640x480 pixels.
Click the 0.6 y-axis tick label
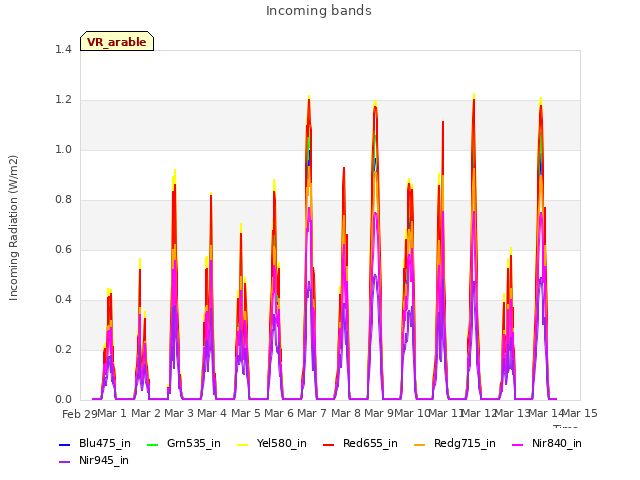(x=63, y=249)
